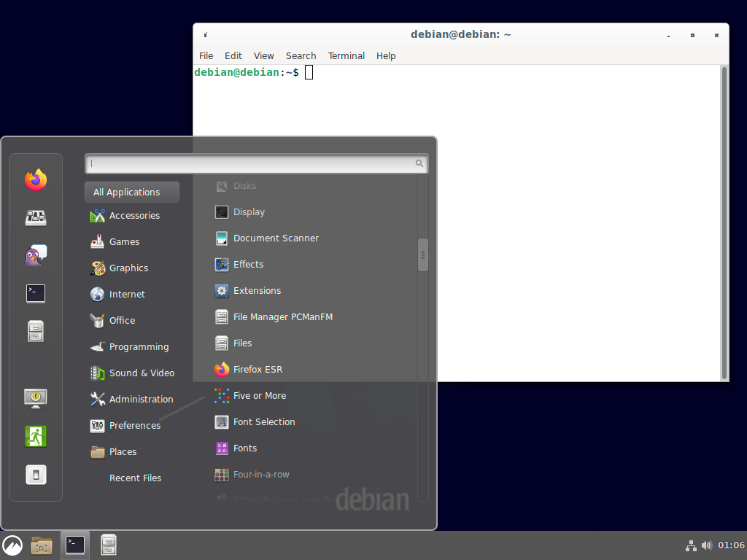The height and width of the screenshot is (560, 747).
Task: Lock the screen using the sidebar icon
Action: [35, 398]
